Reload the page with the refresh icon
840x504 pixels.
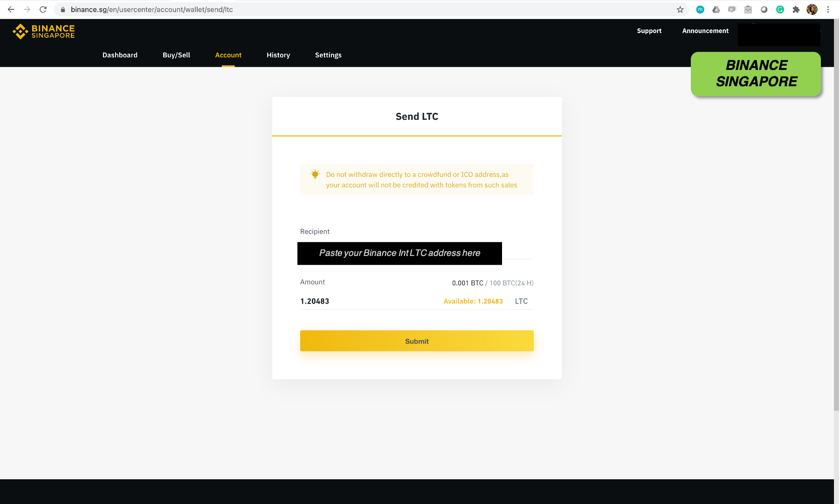click(43, 9)
